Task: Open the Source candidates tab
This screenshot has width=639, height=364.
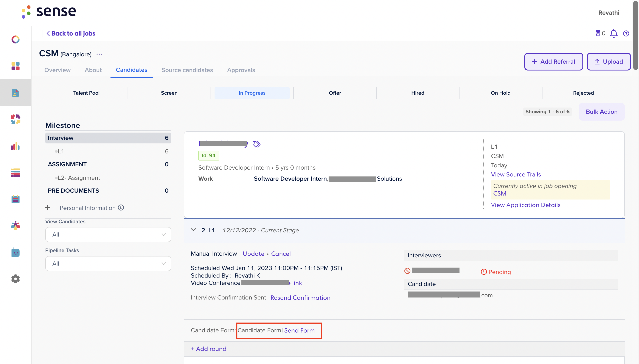Action: (187, 70)
